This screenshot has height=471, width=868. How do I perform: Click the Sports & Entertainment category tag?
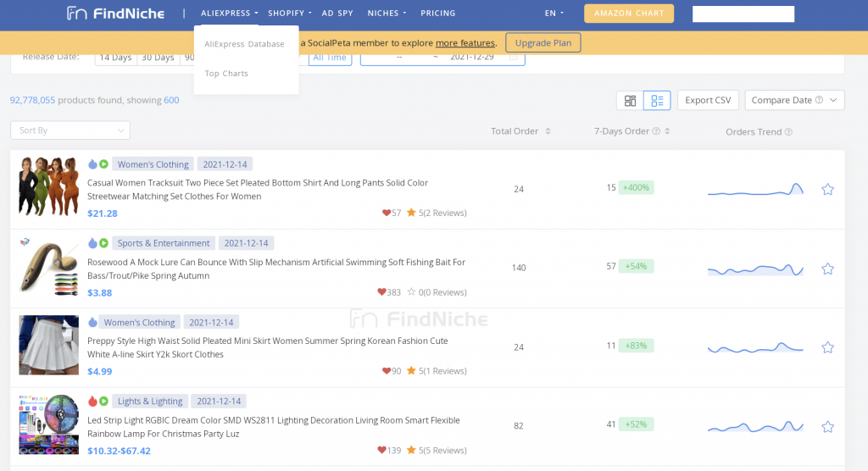pyautogui.click(x=164, y=243)
